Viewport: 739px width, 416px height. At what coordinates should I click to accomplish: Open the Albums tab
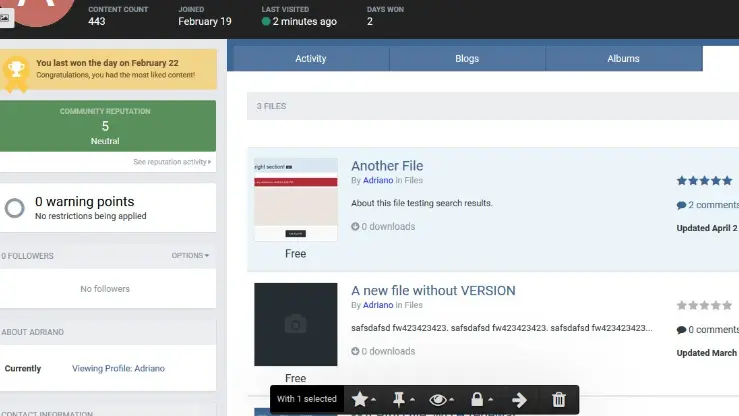pos(623,59)
